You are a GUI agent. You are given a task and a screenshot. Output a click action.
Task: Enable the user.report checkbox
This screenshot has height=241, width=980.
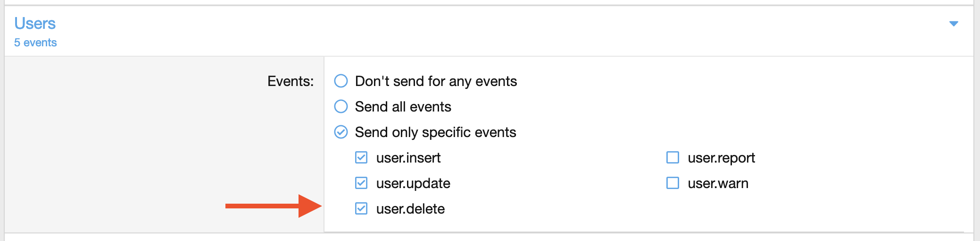click(x=673, y=157)
